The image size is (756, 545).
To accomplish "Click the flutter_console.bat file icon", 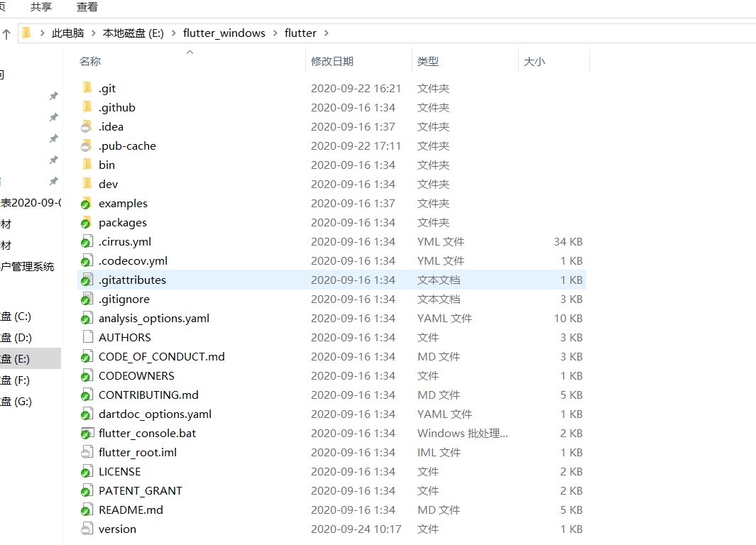I will [x=87, y=433].
